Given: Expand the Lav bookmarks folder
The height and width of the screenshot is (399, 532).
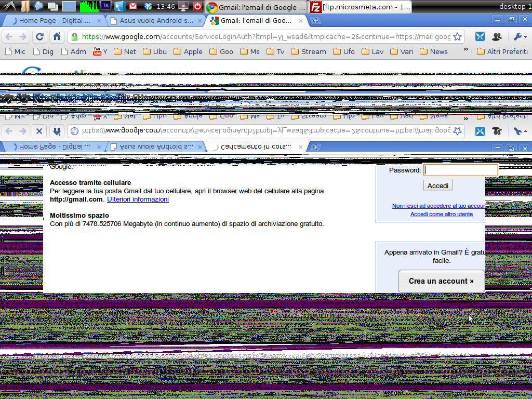Looking at the screenshot, I should pyautogui.click(x=373, y=51).
